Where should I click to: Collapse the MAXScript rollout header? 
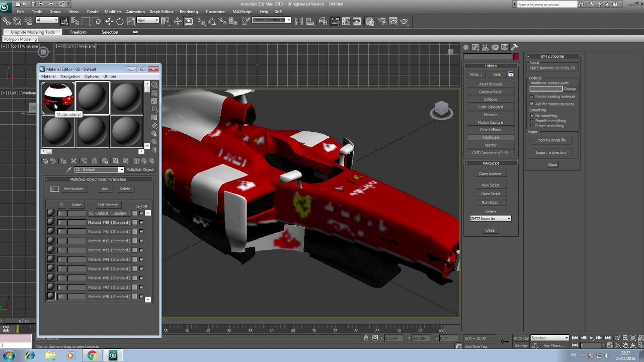(491, 163)
